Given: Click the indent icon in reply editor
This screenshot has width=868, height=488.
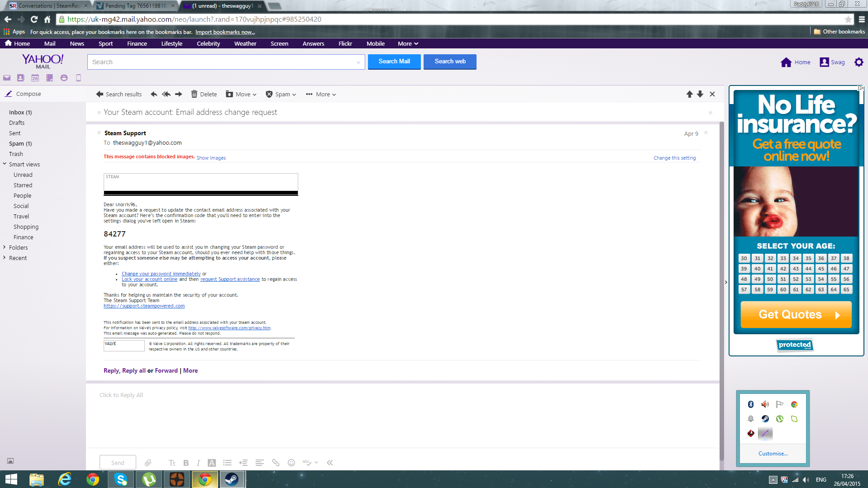Looking at the screenshot, I should [243, 463].
